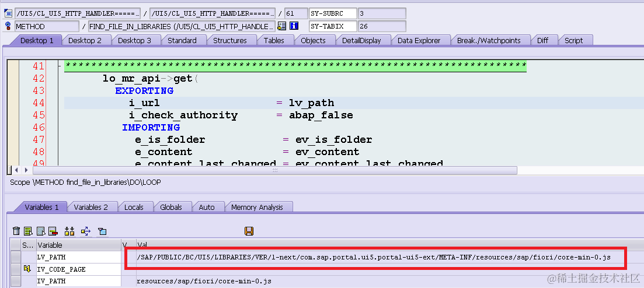Select row selector for IV_PATH row
644x288 pixels.
16,281
